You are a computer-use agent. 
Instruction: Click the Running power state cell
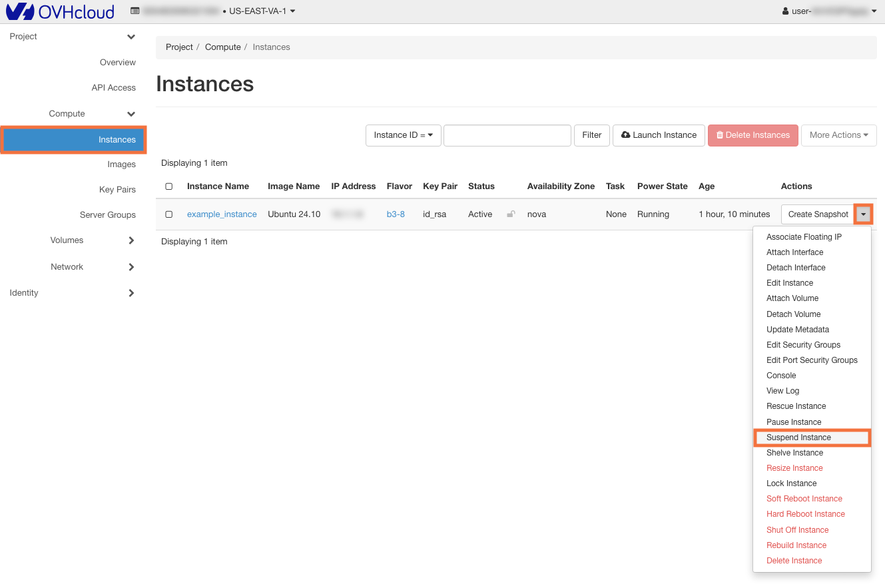pos(653,214)
